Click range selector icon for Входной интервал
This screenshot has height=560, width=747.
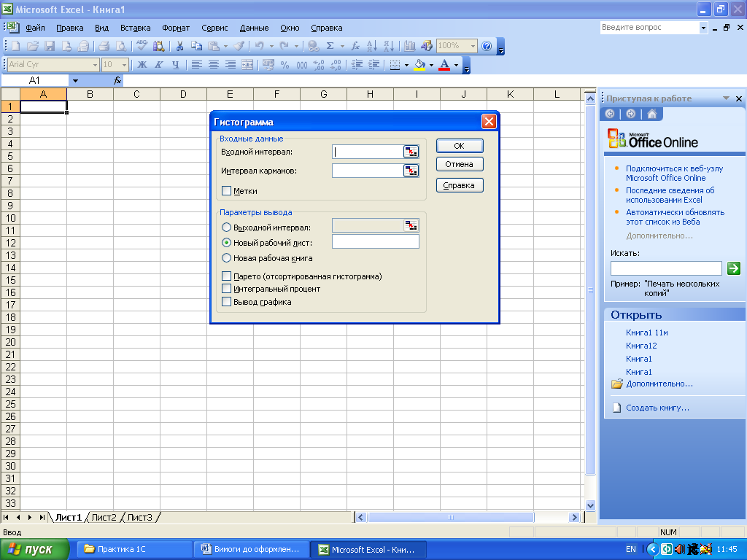pyautogui.click(x=411, y=152)
